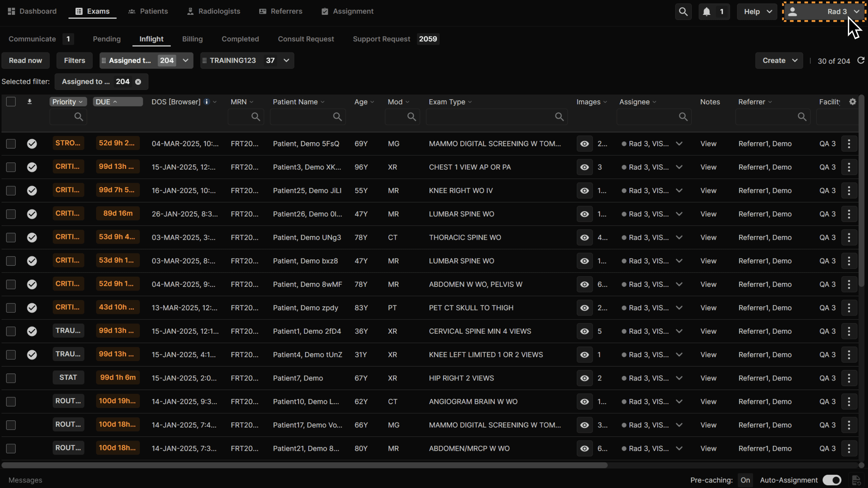The width and height of the screenshot is (868, 488).
Task: Click the search magnifier icon in top bar
Action: coord(683,12)
